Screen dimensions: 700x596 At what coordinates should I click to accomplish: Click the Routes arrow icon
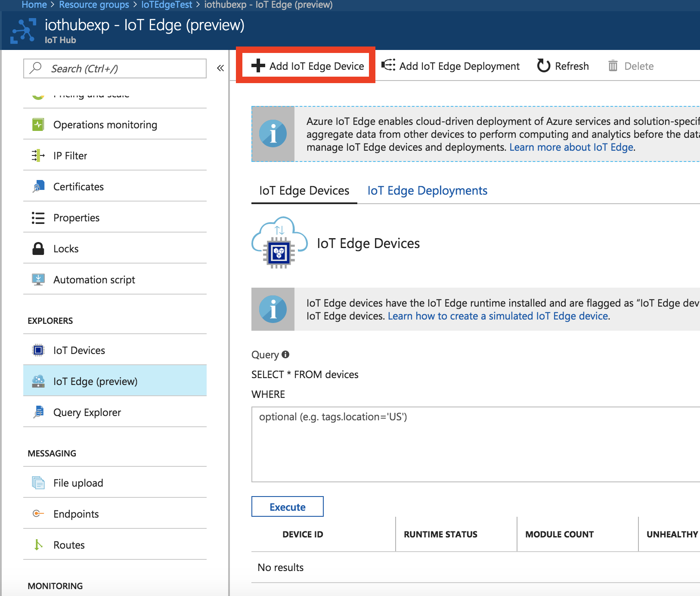pos(38,545)
